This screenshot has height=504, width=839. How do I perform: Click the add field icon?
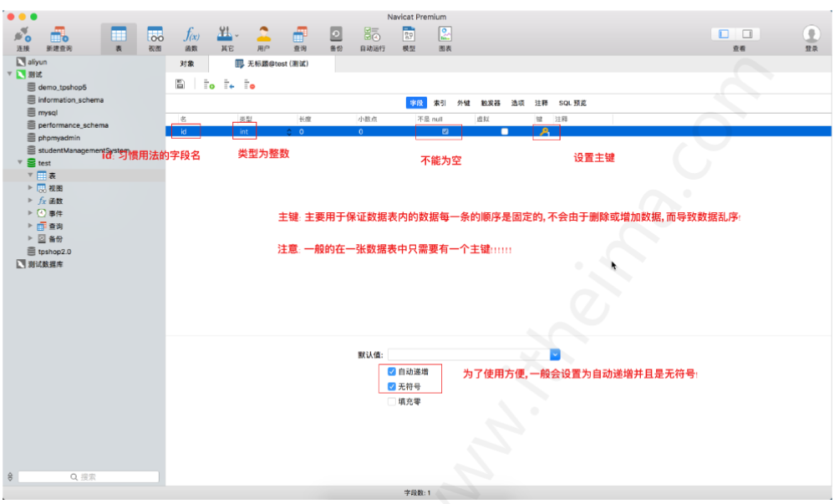[209, 84]
